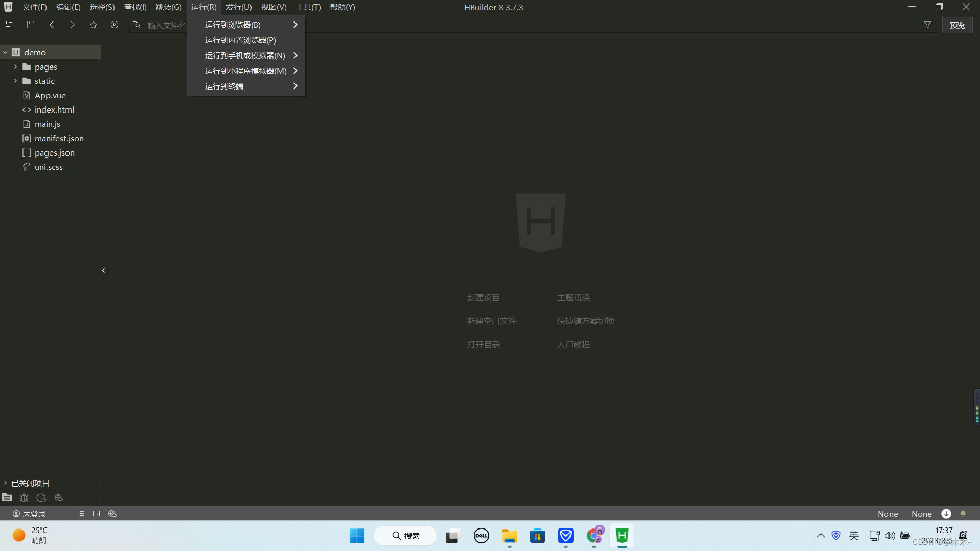980x551 pixels.
Task: Expand the pages folder
Action: 15,67
